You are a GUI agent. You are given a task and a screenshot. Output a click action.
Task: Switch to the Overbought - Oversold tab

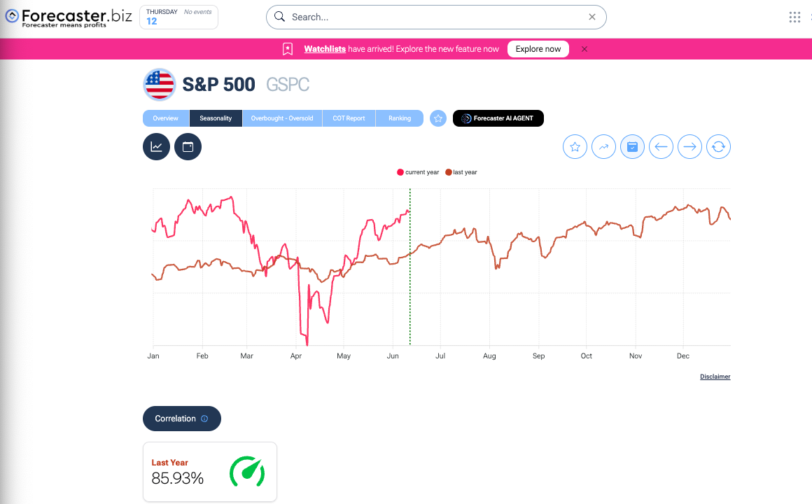[x=282, y=118]
